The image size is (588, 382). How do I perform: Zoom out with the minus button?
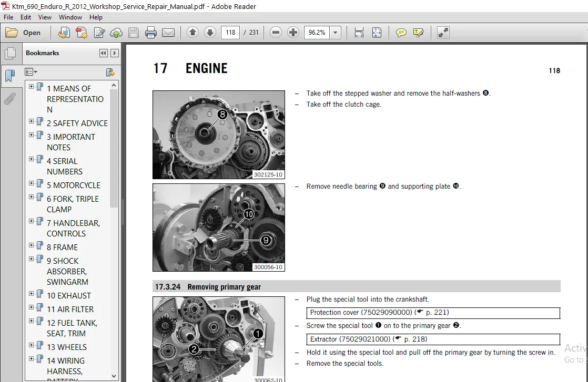pos(276,33)
